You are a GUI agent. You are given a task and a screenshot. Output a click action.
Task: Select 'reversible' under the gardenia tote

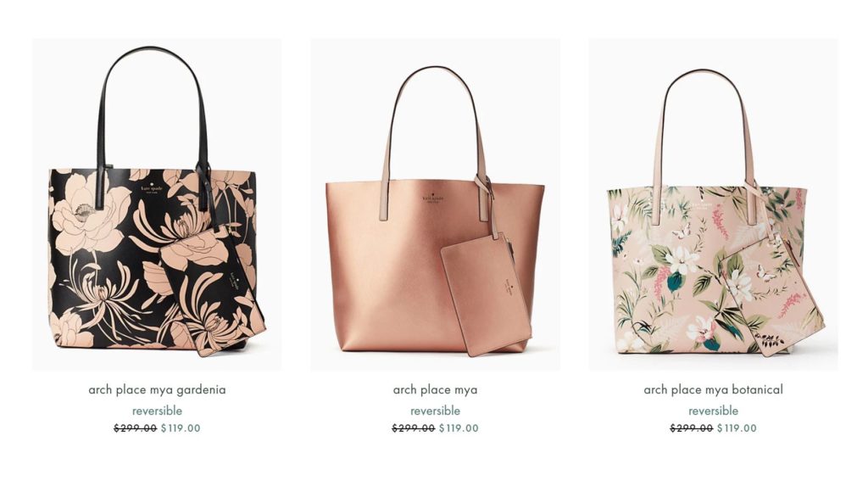click(157, 411)
